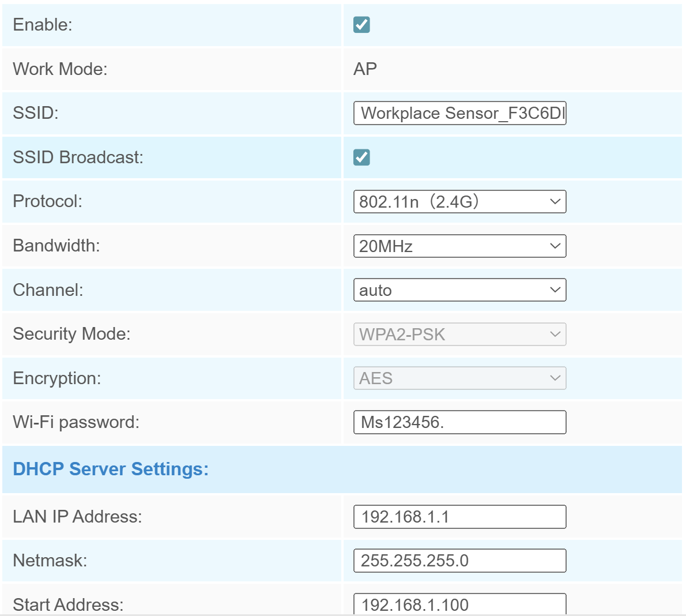
Task: Expand the Bandwidth 20MHz dropdown
Action: click(459, 246)
